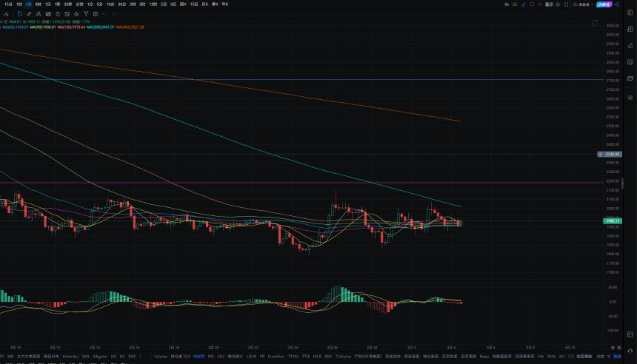Click the purple AI button

tap(604, 4)
